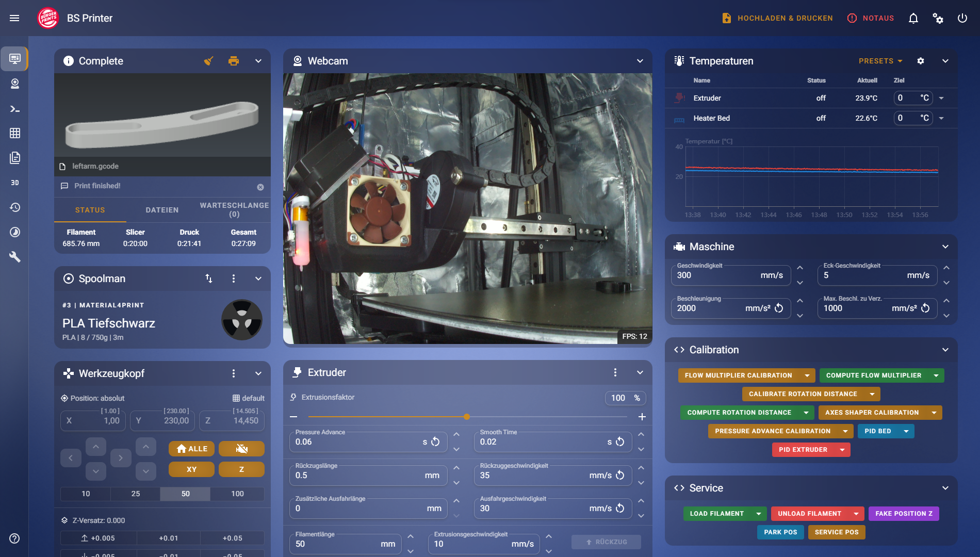Image resolution: width=980 pixels, height=557 pixels.
Task: Select 100 as the movement step size
Action: [x=237, y=494]
